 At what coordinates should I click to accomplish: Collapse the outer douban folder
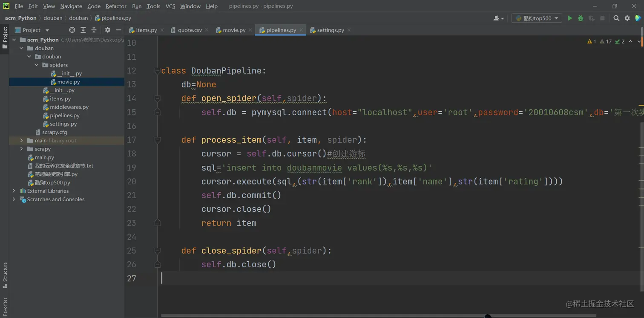point(22,48)
